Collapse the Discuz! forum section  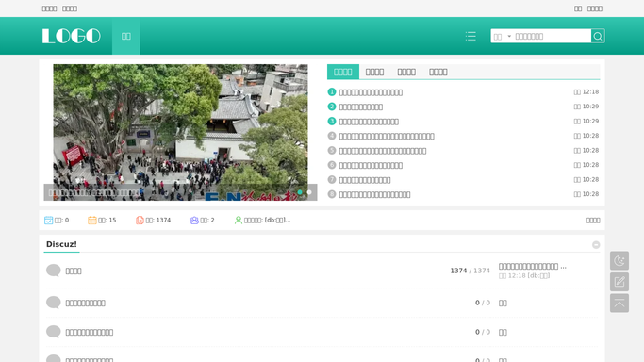[596, 245]
